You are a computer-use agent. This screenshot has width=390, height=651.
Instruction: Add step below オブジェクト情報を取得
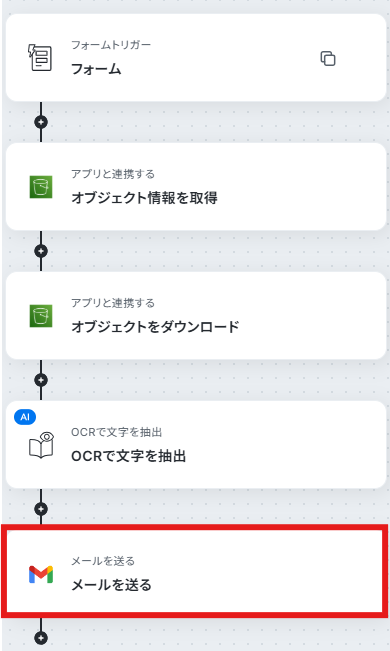pos(41,251)
